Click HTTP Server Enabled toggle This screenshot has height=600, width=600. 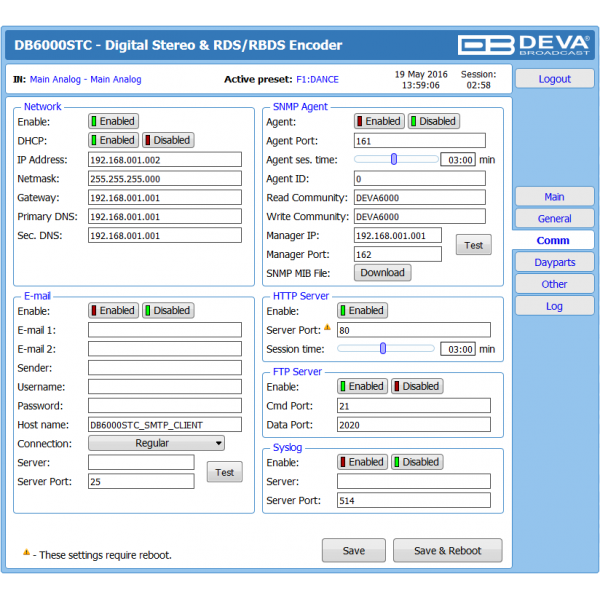[362, 310]
